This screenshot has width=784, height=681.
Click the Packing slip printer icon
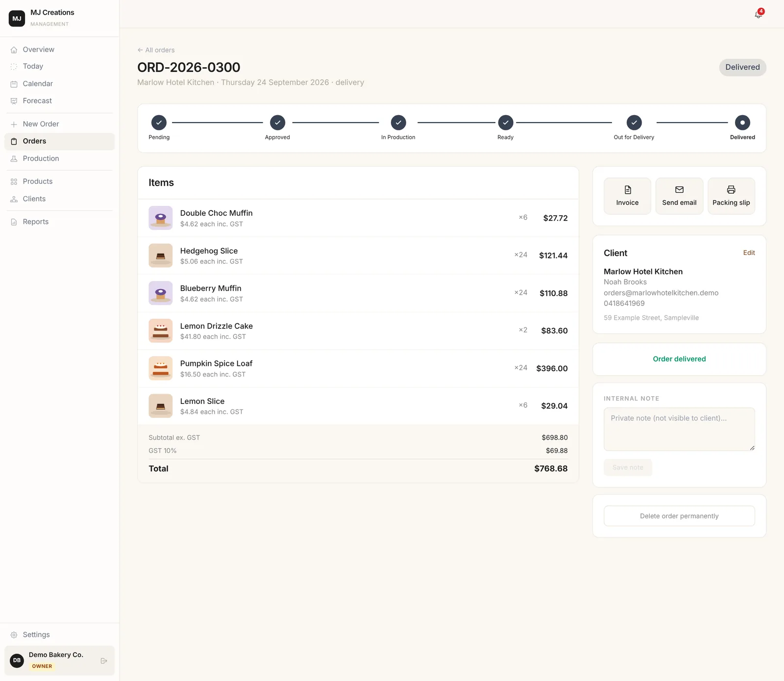click(731, 190)
